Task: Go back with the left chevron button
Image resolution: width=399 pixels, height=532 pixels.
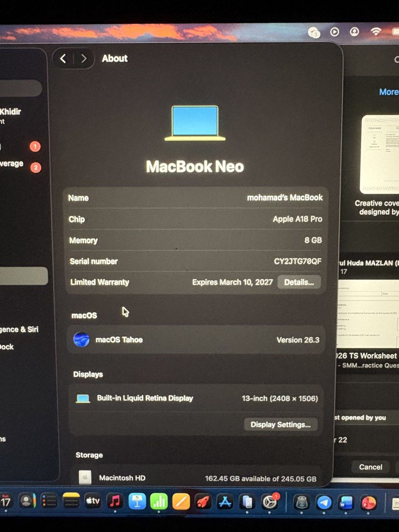Action: [64, 59]
